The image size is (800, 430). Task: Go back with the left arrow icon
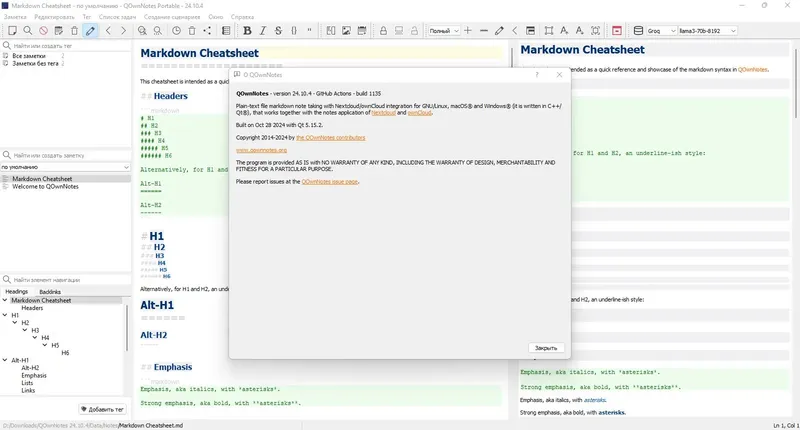pos(108,31)
